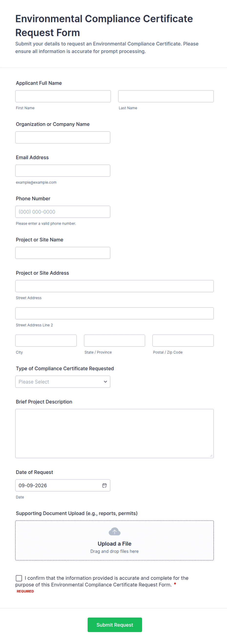Viewport: 227px width, 644px height.
Task: Click the City input field
Action: click(46, 340)
